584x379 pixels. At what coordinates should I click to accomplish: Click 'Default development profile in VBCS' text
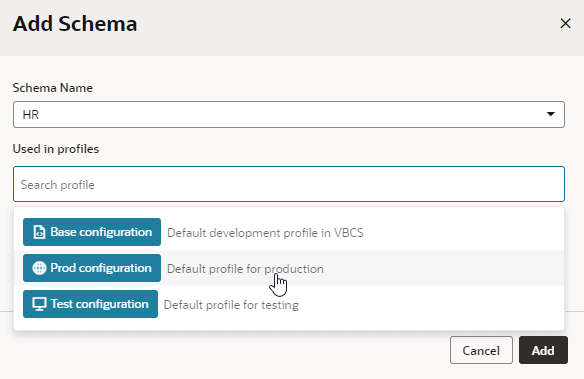tap(265, 233)
